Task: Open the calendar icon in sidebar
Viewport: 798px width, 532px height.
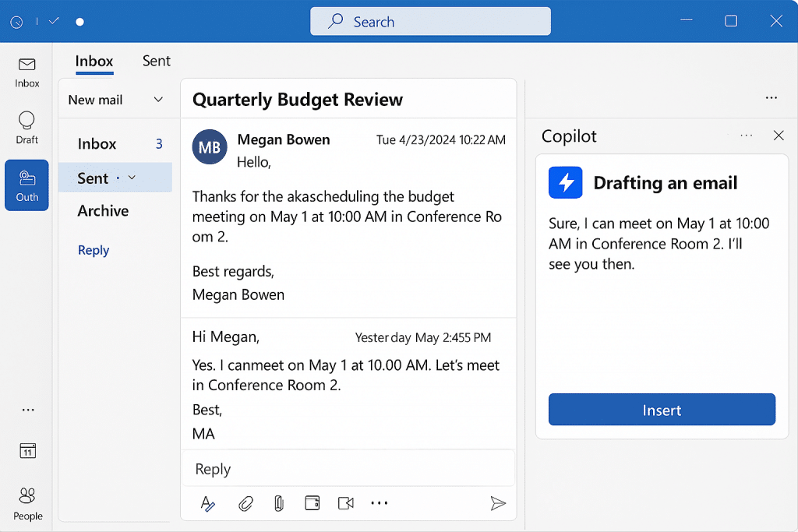Action: tap(27, 451)
